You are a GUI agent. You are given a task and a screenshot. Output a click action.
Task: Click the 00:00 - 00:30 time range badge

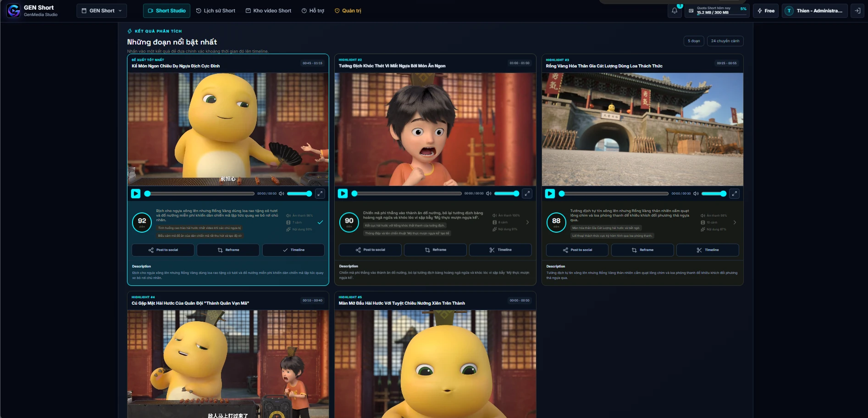click(x=520, y=301)
